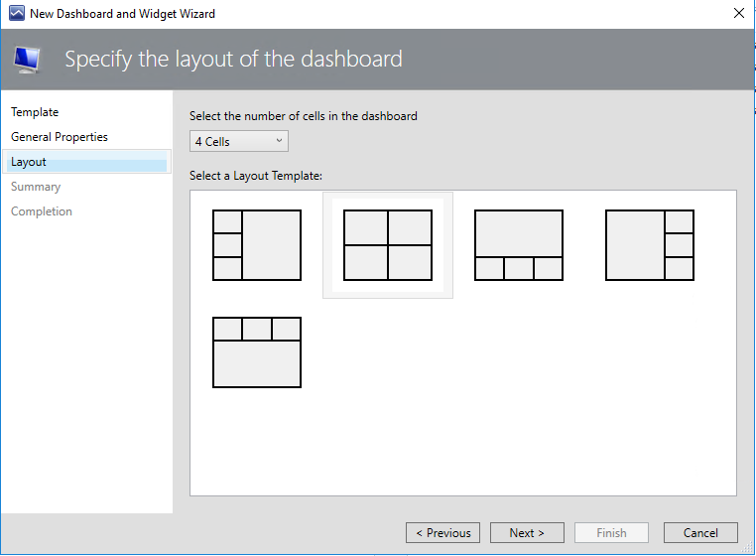Close the New Dashboard and Widget Wizard
Viewport: 756px width, 556px height.
coord(739,14)
